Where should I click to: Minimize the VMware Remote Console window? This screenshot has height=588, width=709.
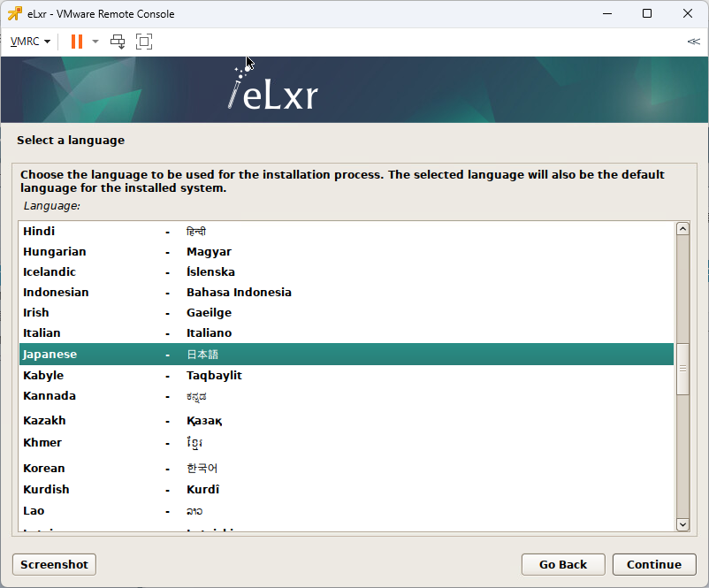coord(607,13)
